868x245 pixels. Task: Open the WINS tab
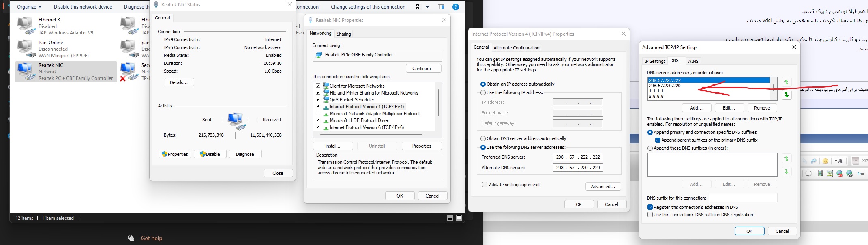click(x=692, y=61)
